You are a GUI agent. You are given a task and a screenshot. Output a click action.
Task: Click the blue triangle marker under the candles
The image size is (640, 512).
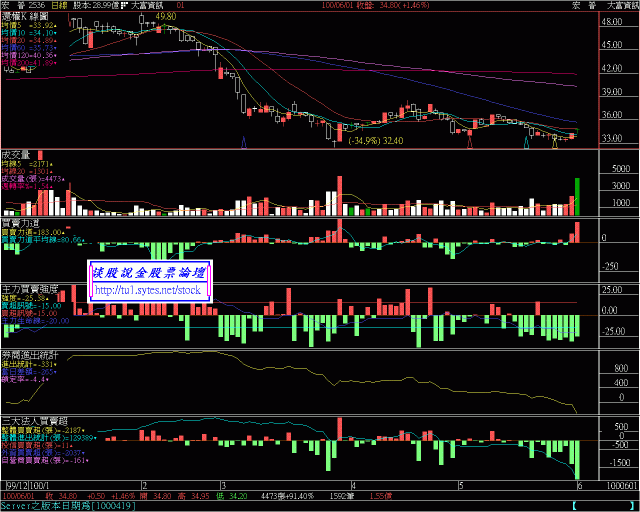[244, 142]
